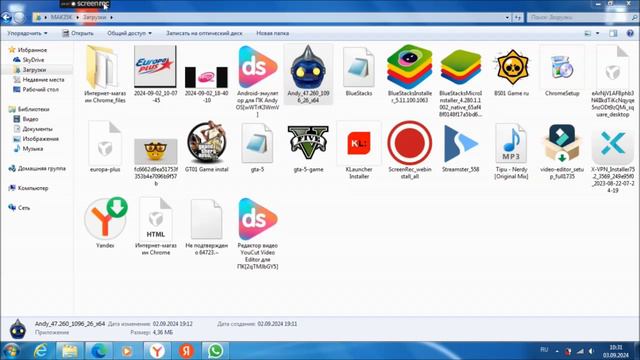Select the Chrome_files folder icon
This screenshot has height=360, width=640.
[102, 67]
